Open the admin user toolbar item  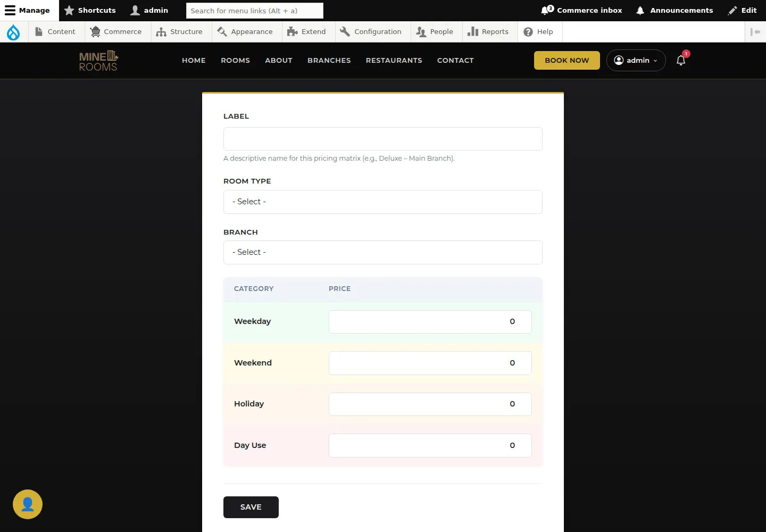coord(149,10)
